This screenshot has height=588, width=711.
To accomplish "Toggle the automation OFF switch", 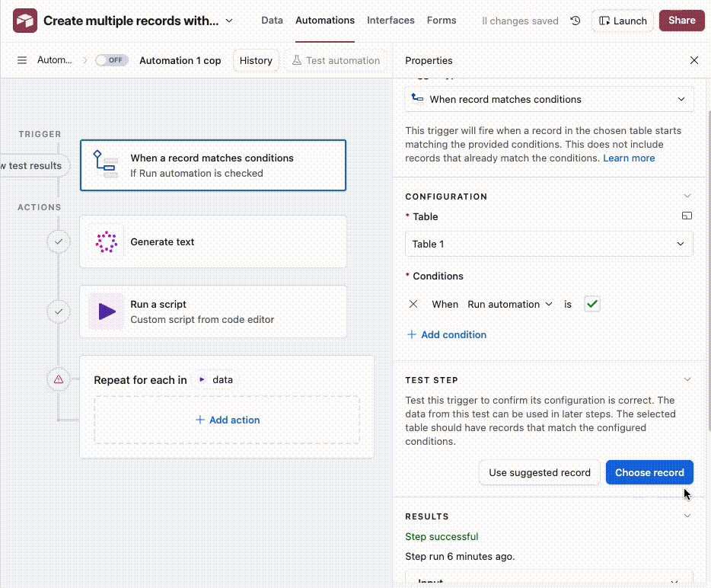I will pos(111,60).
